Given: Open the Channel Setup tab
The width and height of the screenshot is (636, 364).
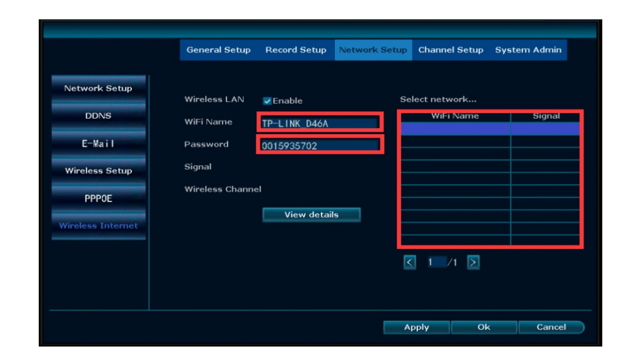Looking at the screenshot, I should tap(450, 50).
